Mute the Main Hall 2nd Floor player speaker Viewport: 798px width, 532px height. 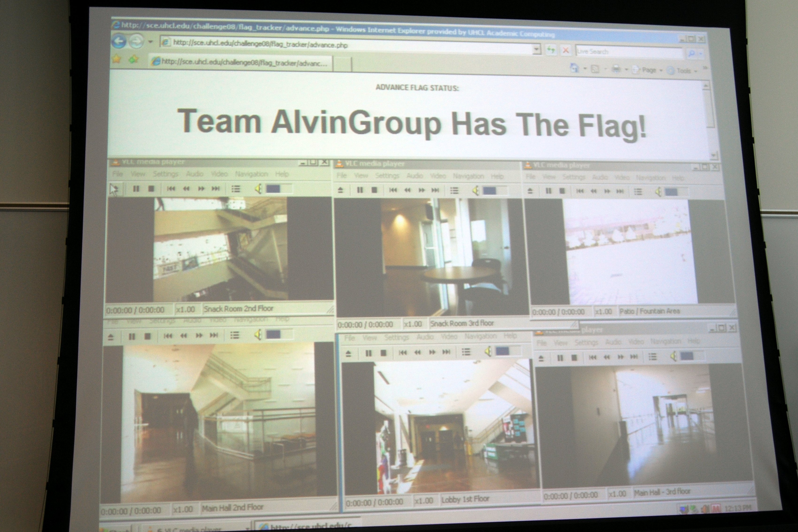click(258, 335)
